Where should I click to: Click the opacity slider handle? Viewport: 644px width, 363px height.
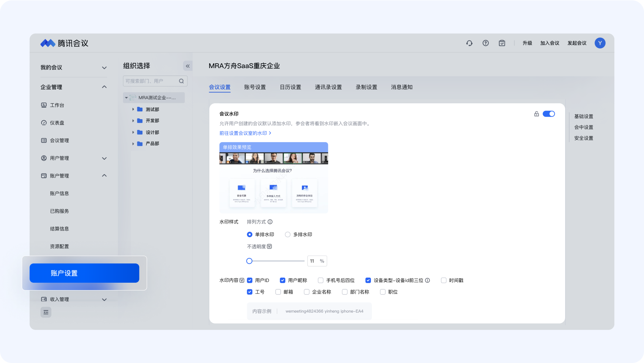point(249,261)
